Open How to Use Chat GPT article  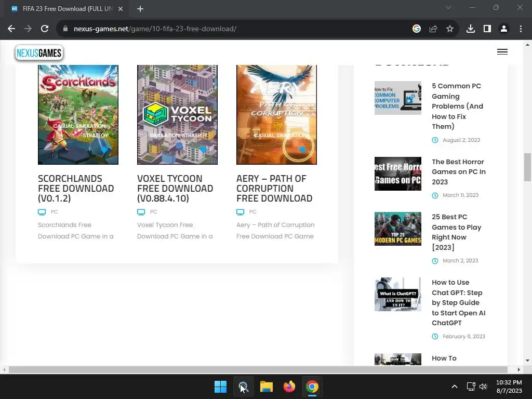459,303
